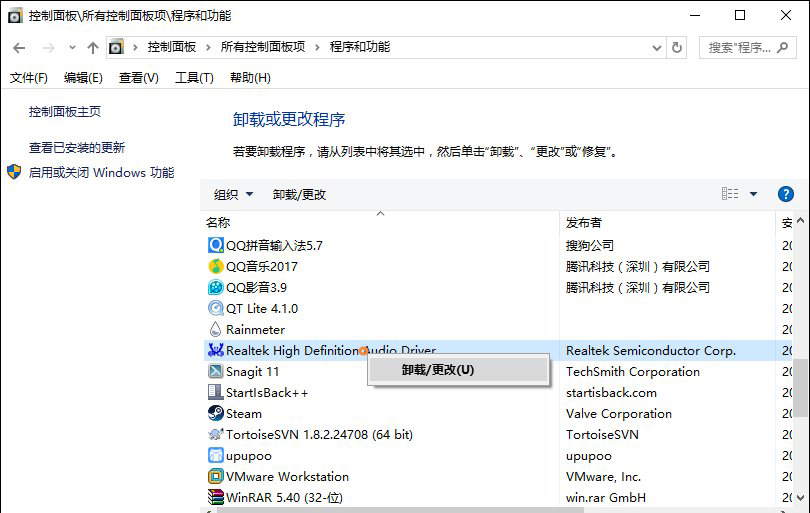Open the 组织 dropdown menu
This screenshot has height=513, width=810.
pyautogui.click(x=233, y=195)
